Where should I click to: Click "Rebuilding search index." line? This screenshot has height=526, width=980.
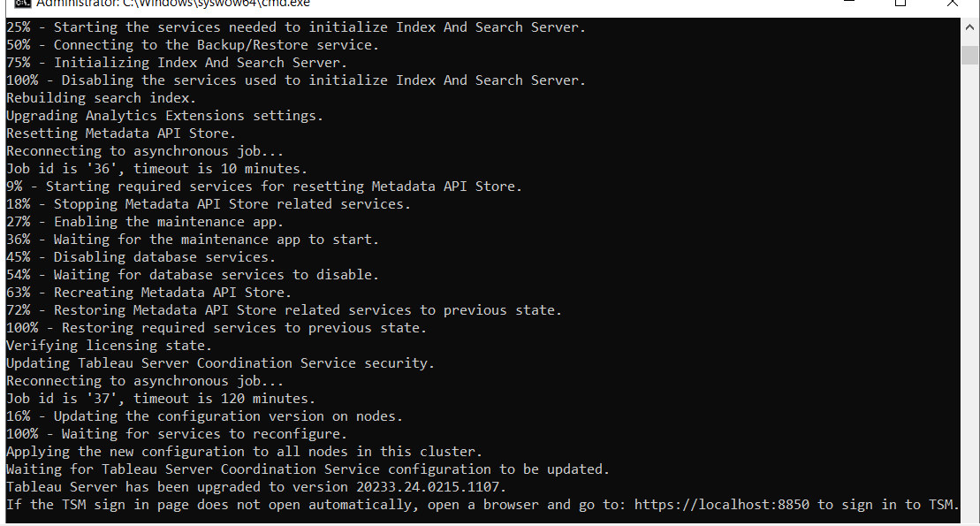pos(102,97)
